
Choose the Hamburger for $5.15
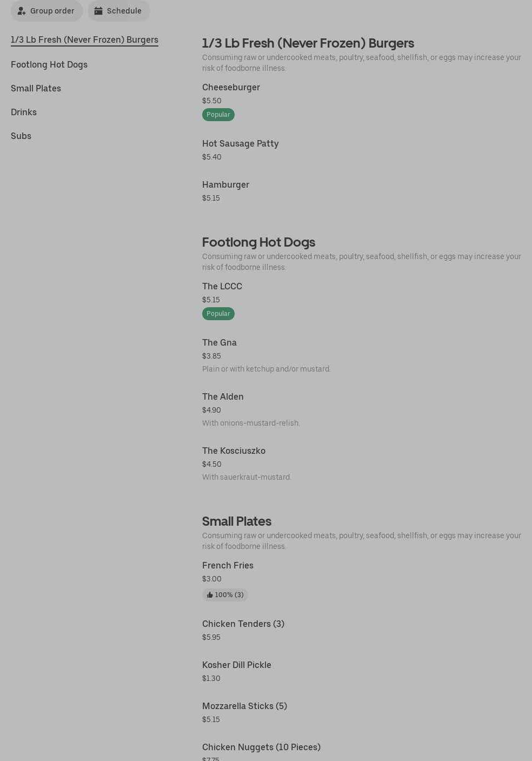225,185
